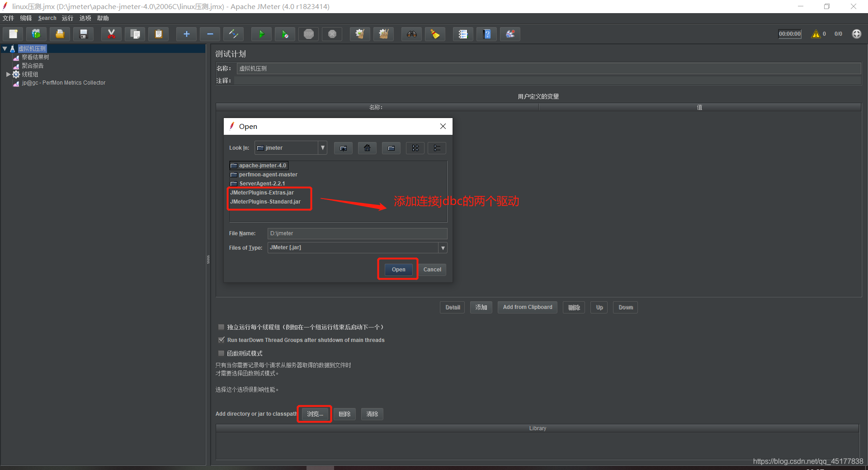The width and height of the screenshot is (868, 470).
Task: Click the Open file folder toolbar icon
Action: (60, 34)
